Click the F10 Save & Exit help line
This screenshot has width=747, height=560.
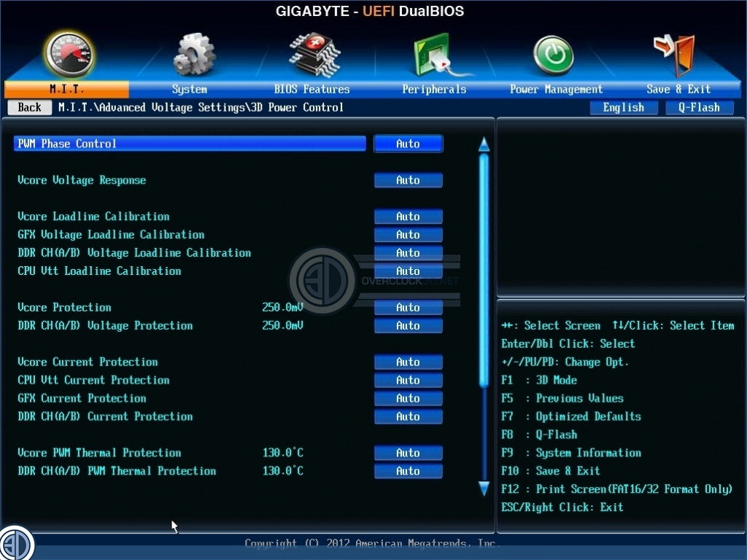[550, 471]
